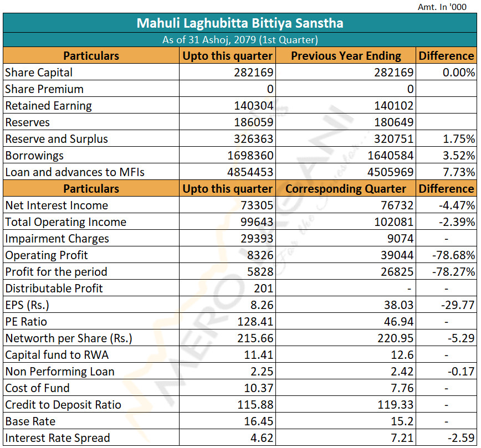Click the Reserves previous value 180649

pos(393,122)
